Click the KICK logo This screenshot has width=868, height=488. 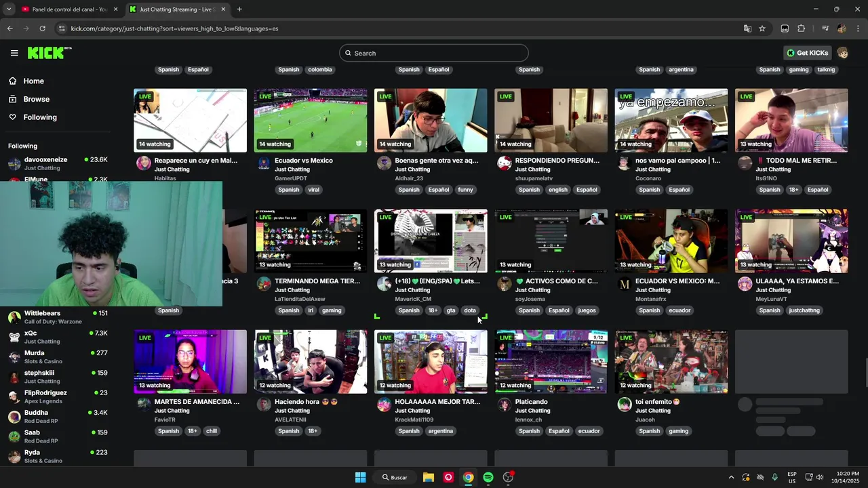pos(49,53)
